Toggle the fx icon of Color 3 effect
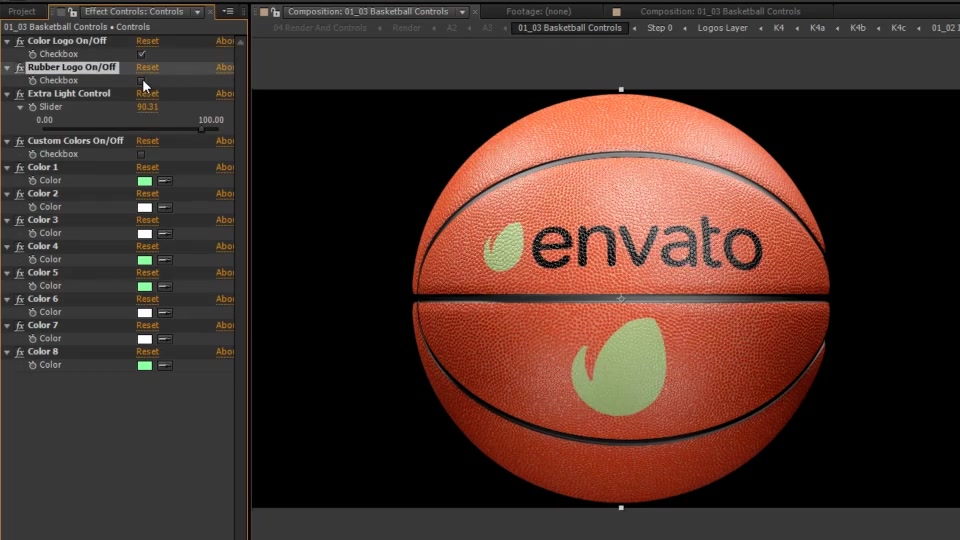Viewport: 960px width, 540px height. click(20, 220)
